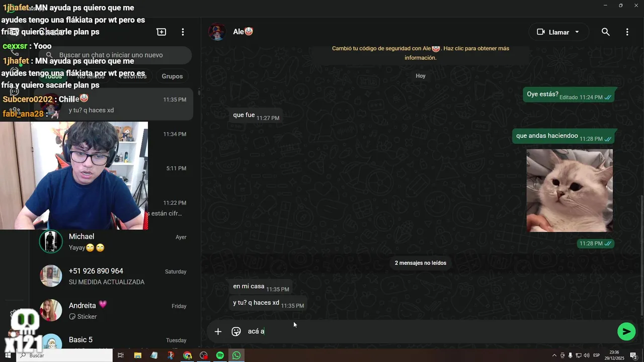Open Google Chrome from the taskbar

(x=187, y=355)
